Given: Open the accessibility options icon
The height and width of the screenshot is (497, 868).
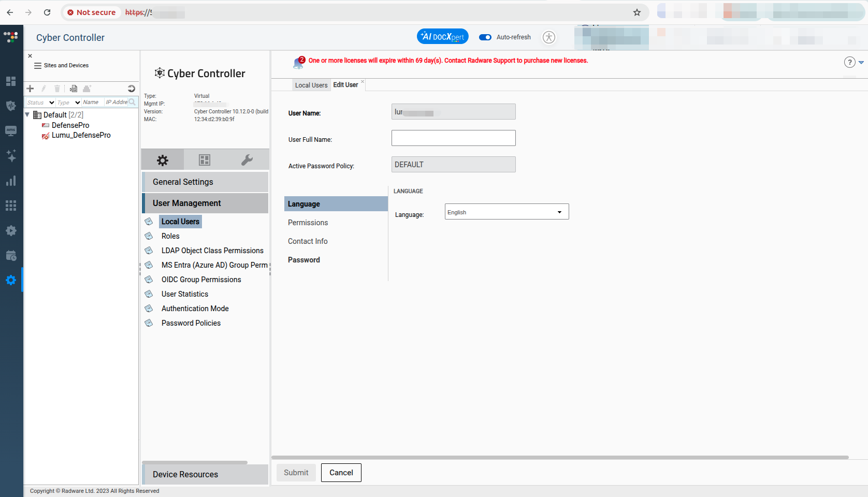Looking at the screenshot, I should coord(548,37).
